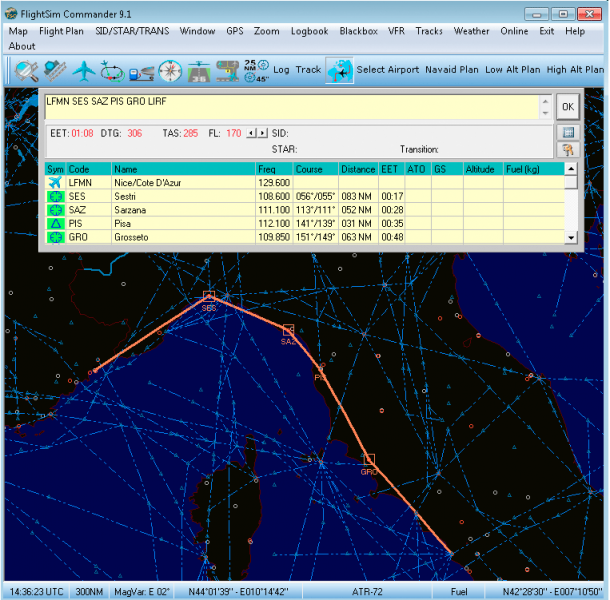Decrease flight level with left arrow
The height and width of the screenshot is (600, 610).
click(251, 133)
